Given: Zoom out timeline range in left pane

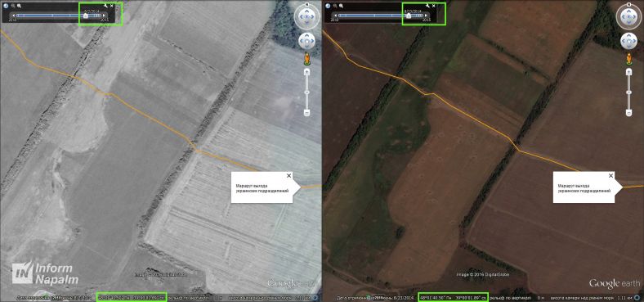Looking at the screenshot, I should click(13, 7).
